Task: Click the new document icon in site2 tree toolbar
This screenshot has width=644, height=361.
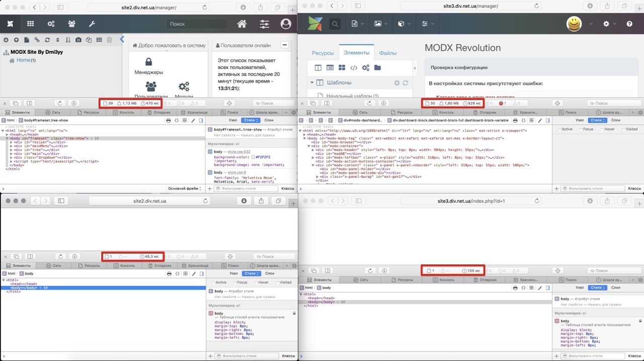Action: (27, 40)
